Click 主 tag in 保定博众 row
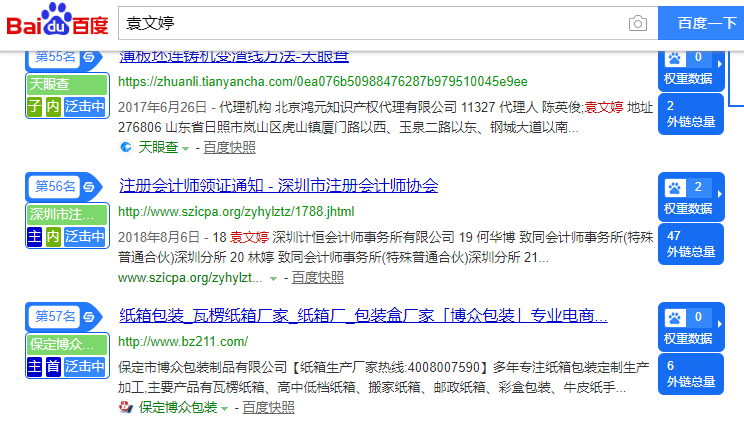 coord(35,366)
